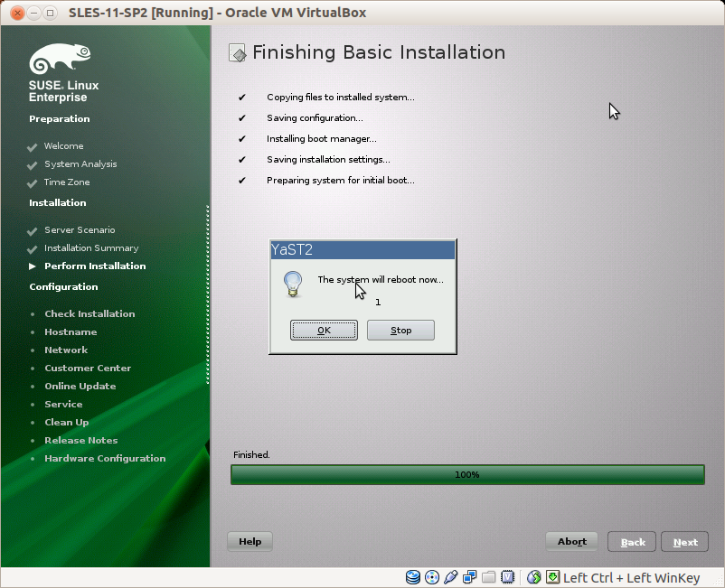Click 'The system will reboot now...' message
Screen dimensions: 725x588
(x=381, y=279)
